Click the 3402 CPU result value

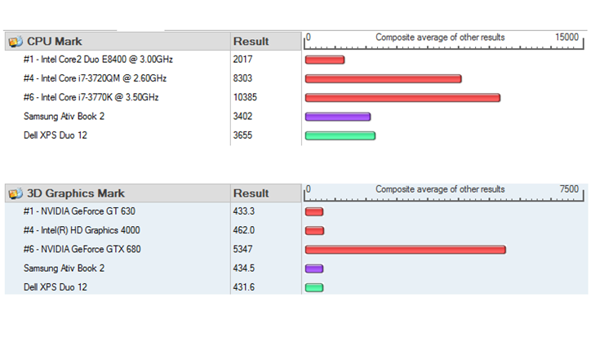(242, 117)
